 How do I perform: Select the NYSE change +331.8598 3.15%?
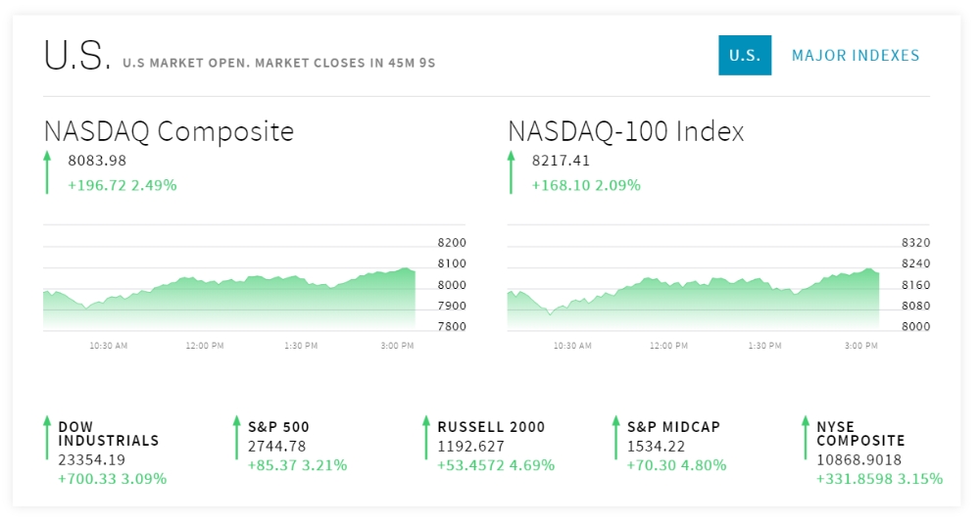(x=880, y=479)
